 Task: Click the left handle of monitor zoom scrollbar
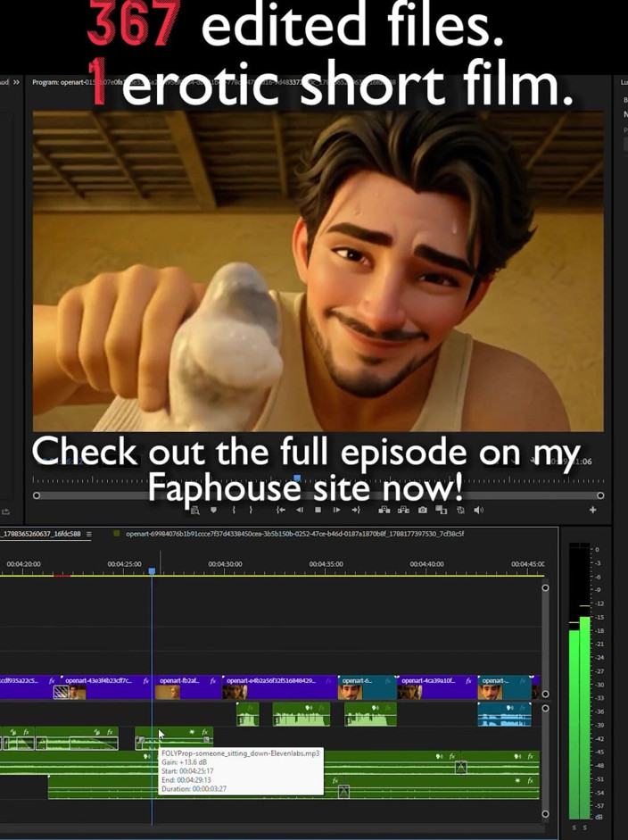[x=37, y=495]
